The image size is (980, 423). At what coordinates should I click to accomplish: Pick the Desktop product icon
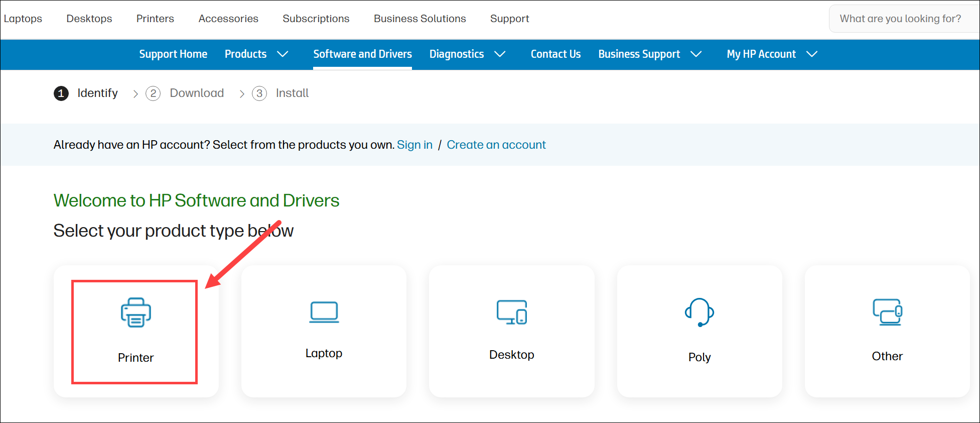[512, 312]
